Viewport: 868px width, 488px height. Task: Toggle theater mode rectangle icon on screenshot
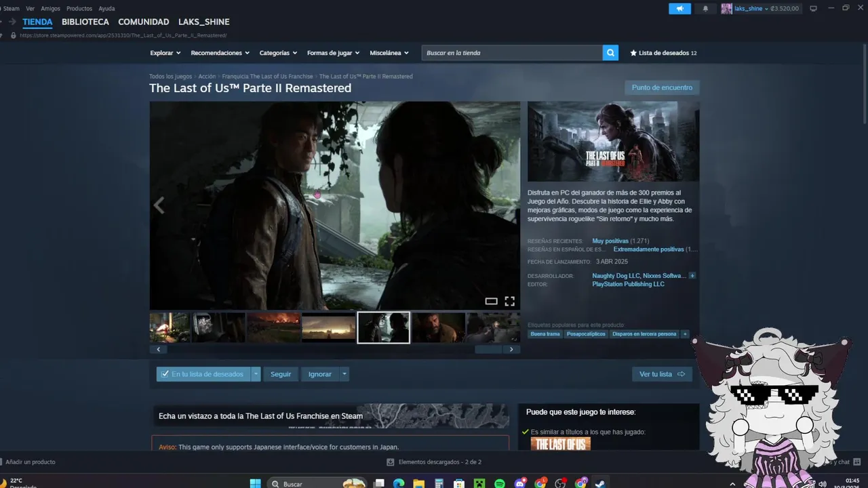(491, 301)
